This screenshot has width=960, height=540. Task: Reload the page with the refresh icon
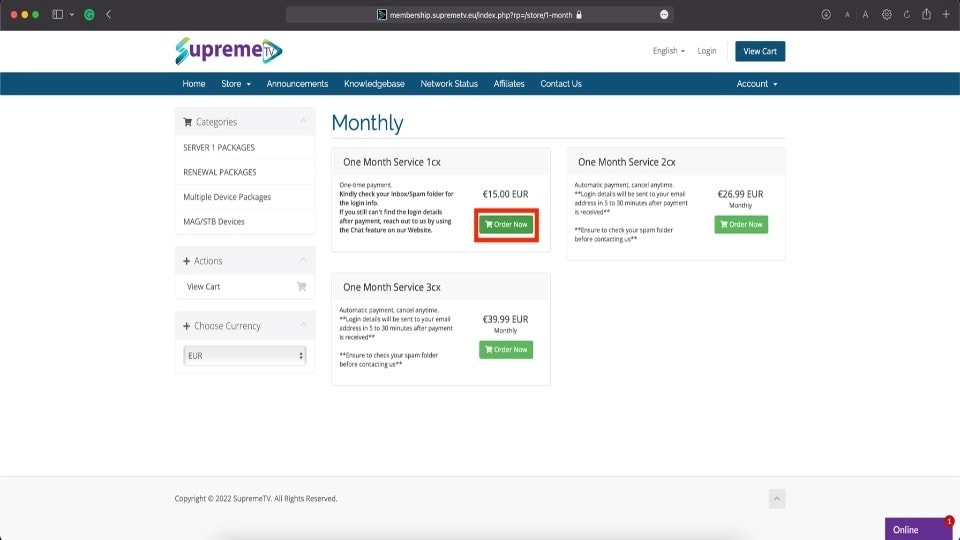click(907, 14)
